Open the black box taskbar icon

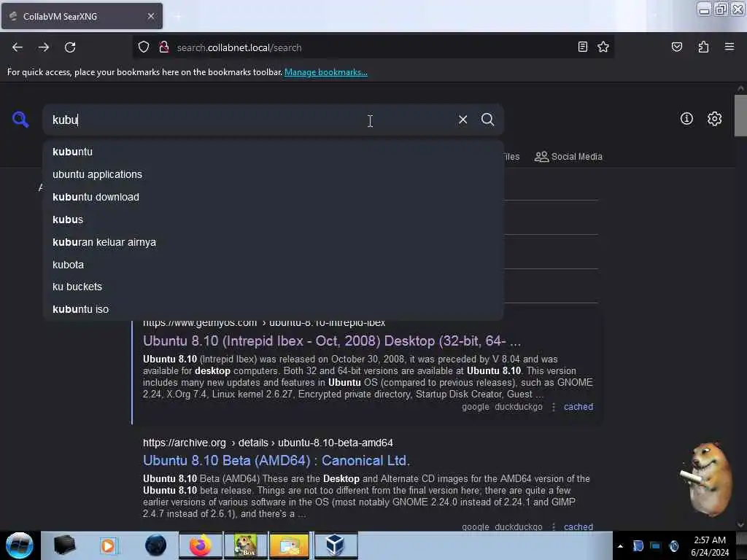pyautogui.click(x=64, y=545)
